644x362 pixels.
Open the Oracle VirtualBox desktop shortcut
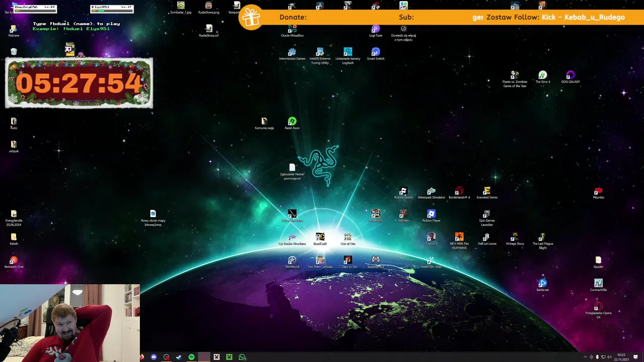click(292, 32)
